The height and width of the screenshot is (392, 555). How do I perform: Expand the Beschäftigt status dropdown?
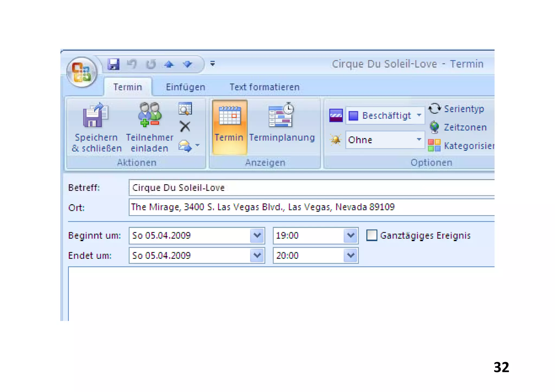[419, 116]
